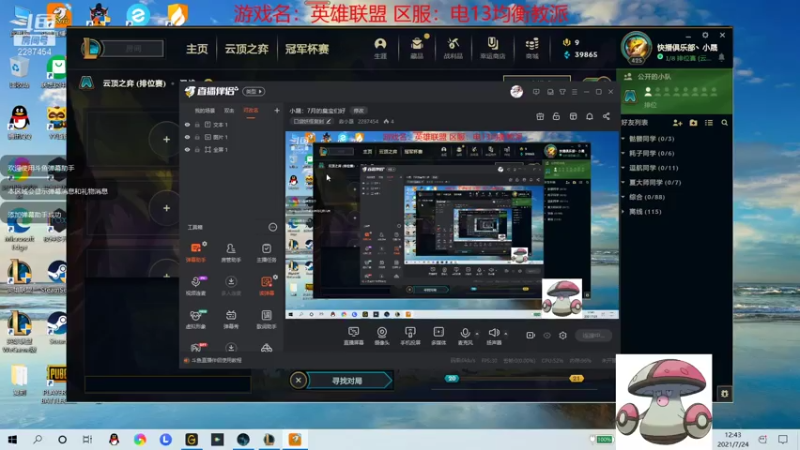Viewport: 800px width, 450px height.
Task: Open Windows taskbar search
Action: point(37,439)
